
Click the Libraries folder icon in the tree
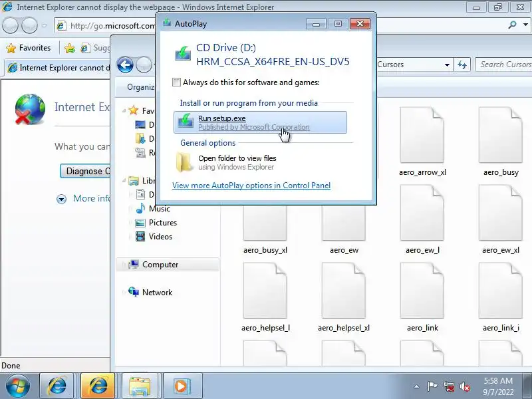click(x=134, y=181)
